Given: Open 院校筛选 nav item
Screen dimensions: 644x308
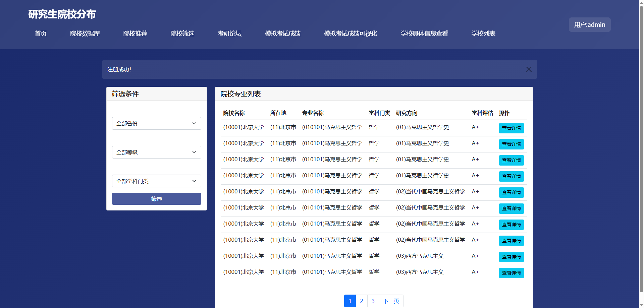Looking at the screenshot, I should click(182, 34).
